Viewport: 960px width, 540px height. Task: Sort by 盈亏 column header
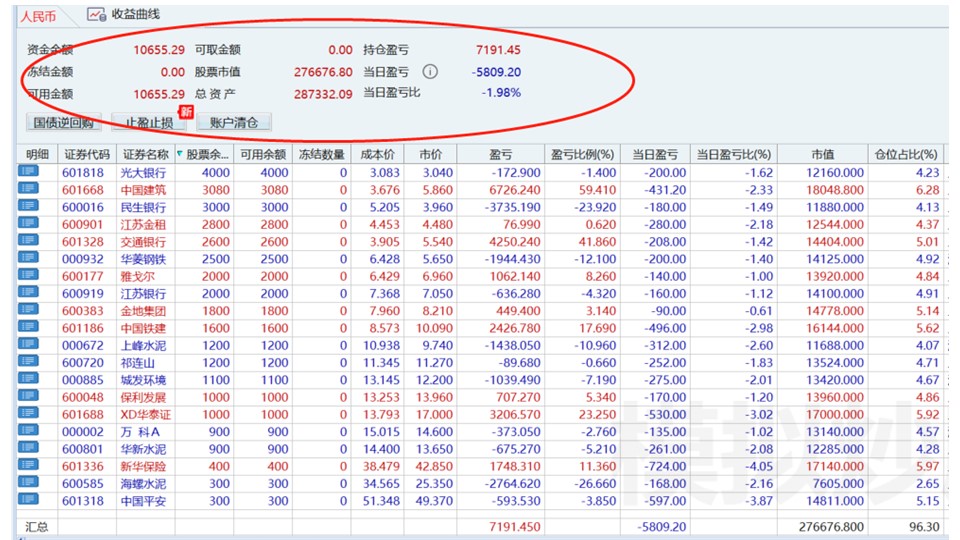pos(501,154)
